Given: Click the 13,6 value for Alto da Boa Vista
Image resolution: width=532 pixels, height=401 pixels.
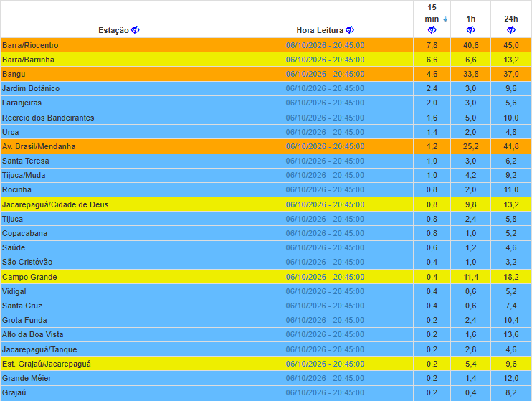Looking at the screenshot, I should tap(511, 334).
